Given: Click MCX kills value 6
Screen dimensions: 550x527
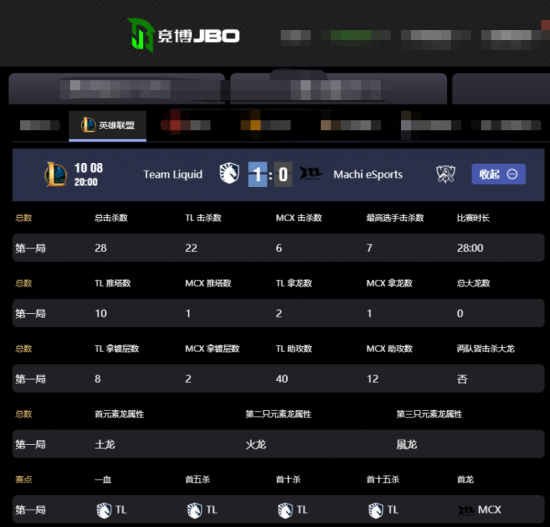Looking at the screenshot, I should (279, 248).
